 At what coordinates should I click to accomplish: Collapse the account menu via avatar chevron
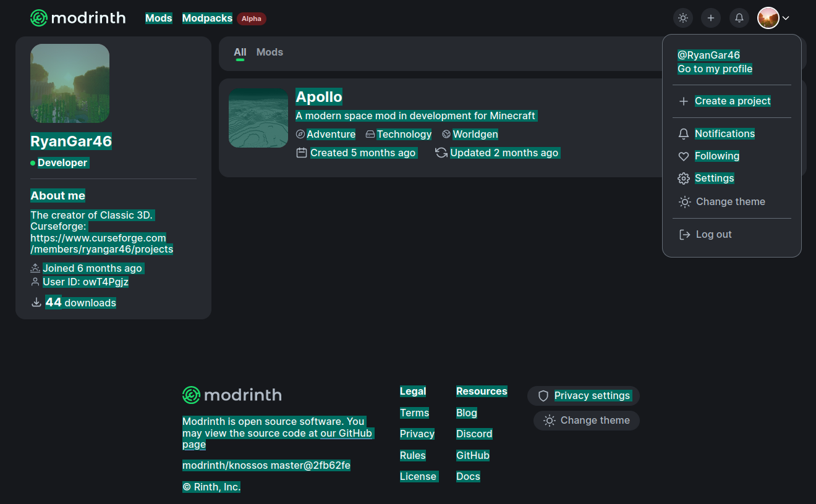point(785,18)
